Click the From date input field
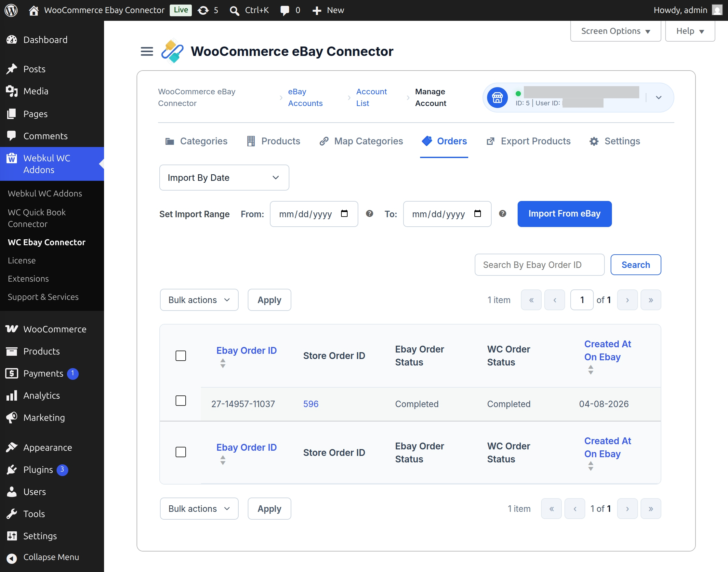 click(314, 214)
